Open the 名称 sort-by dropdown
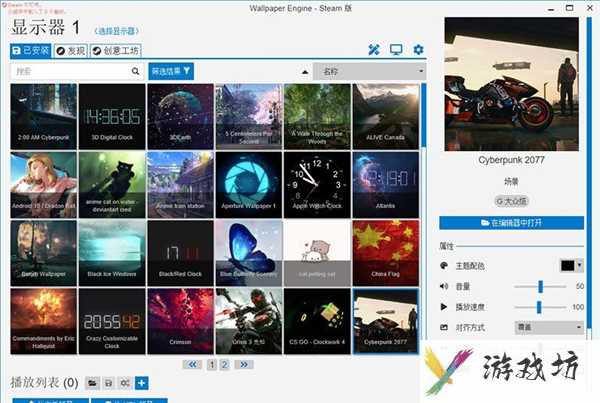The width and height of the screenshot is (600, 403). 370,71
